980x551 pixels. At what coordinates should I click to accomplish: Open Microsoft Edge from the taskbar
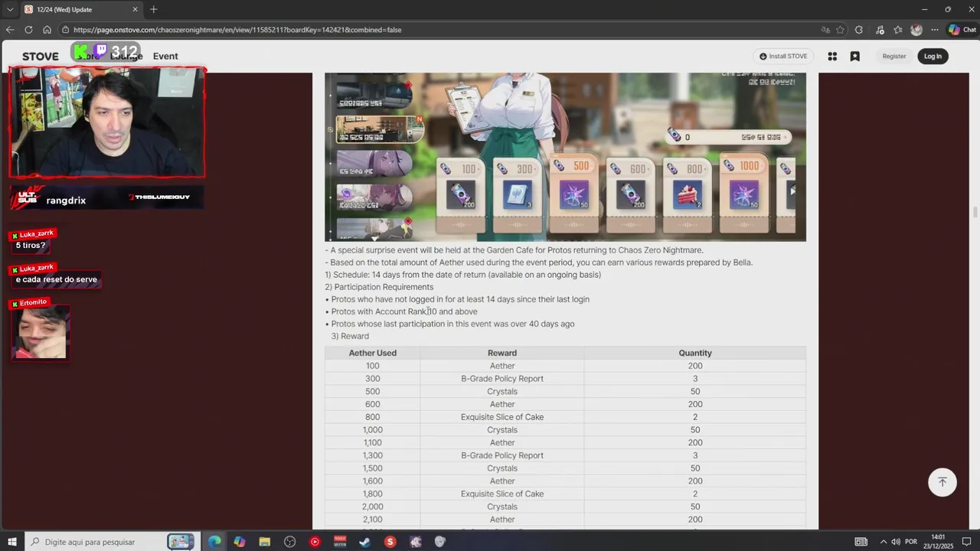pos(214,542)
